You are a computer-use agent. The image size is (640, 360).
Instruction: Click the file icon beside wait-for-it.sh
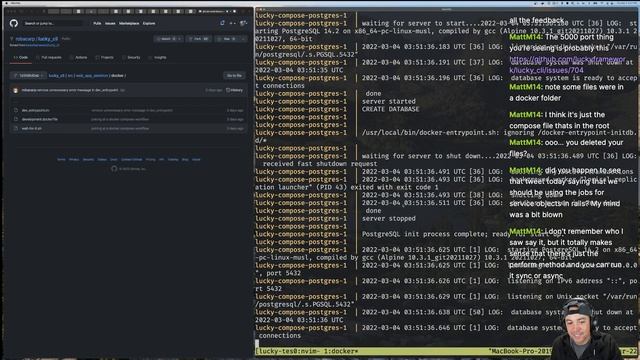16,128
